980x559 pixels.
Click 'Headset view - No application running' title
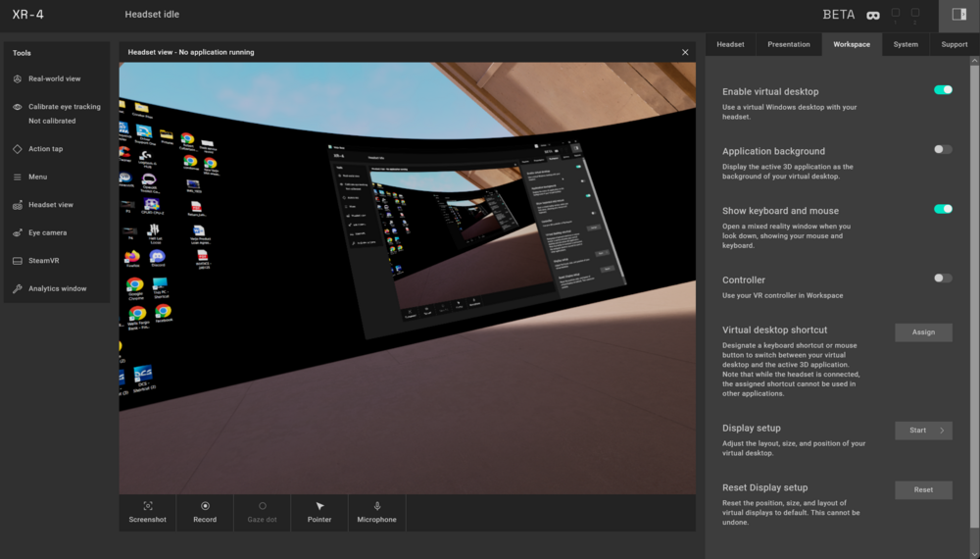click(x=191, y=53)
